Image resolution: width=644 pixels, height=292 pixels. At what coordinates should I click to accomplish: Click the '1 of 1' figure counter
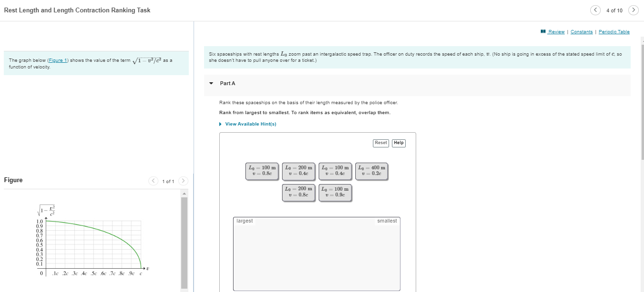[168, 182]
